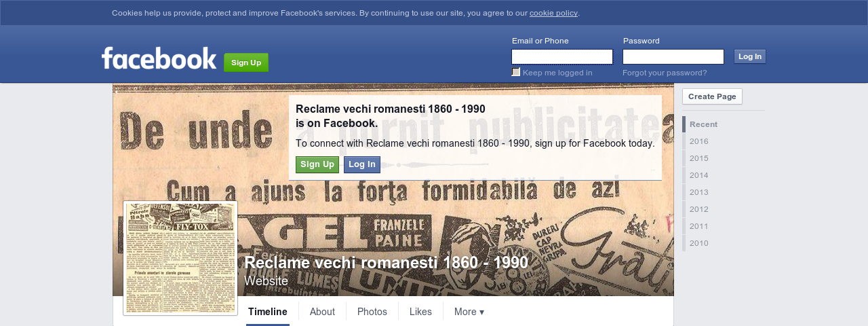
Task: Jump to 2011 in the timeline
Action: point(699,226)
